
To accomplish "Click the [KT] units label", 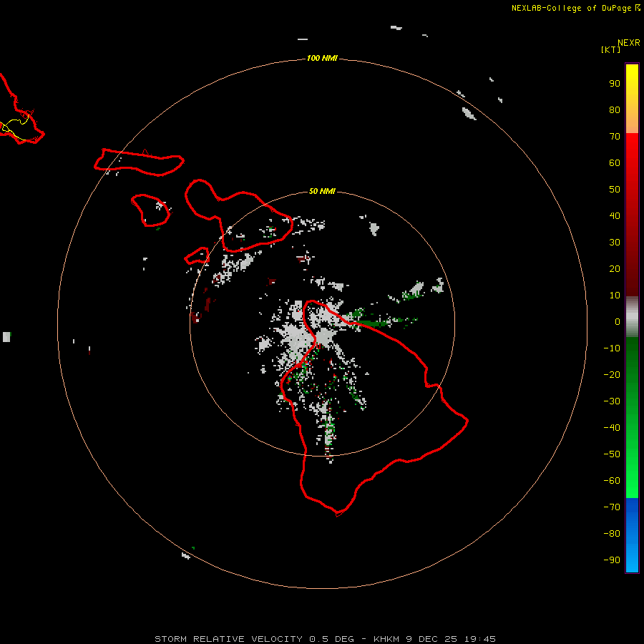I will click(x=611, y=49).
